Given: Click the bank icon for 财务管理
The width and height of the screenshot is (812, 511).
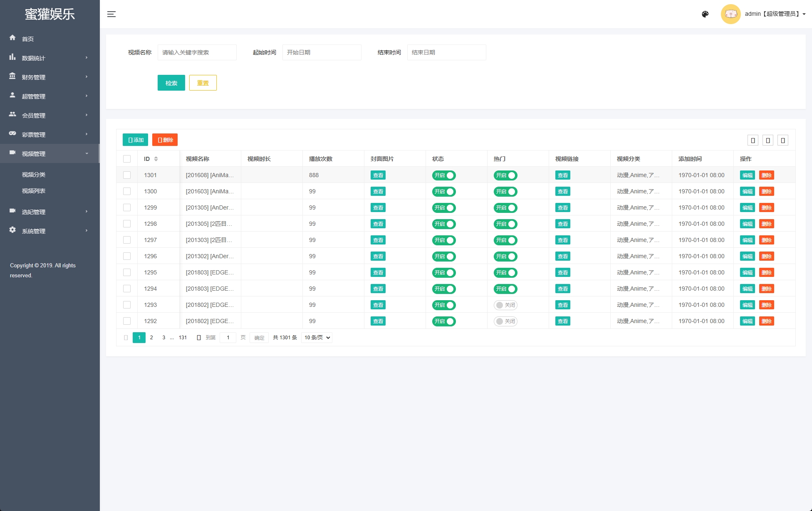Looking at the screenshot, I should (x=12, y=76).
